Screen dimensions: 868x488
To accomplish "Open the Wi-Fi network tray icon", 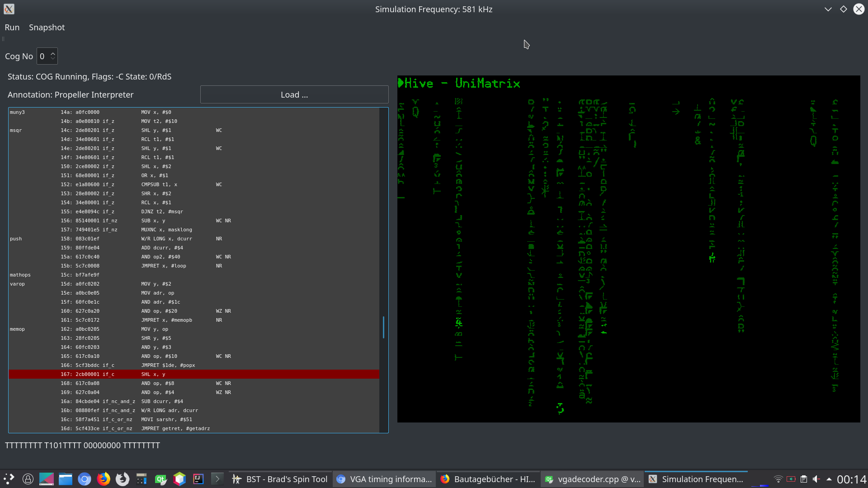I will [778, 479].
